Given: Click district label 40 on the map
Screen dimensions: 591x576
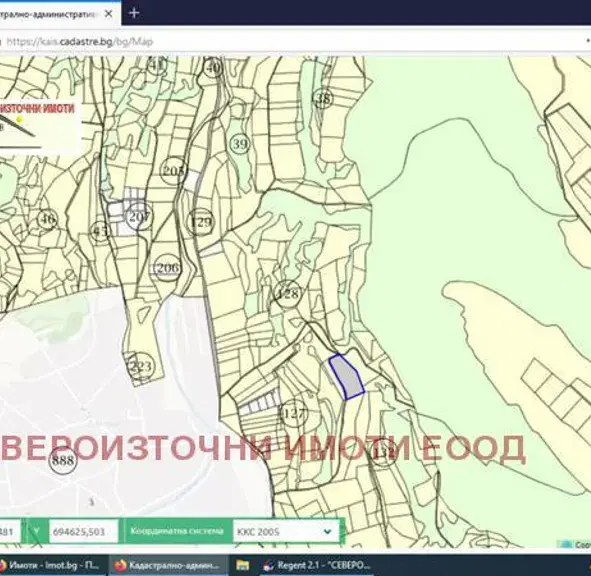Looking at the screenshot, I should point(213,68).
